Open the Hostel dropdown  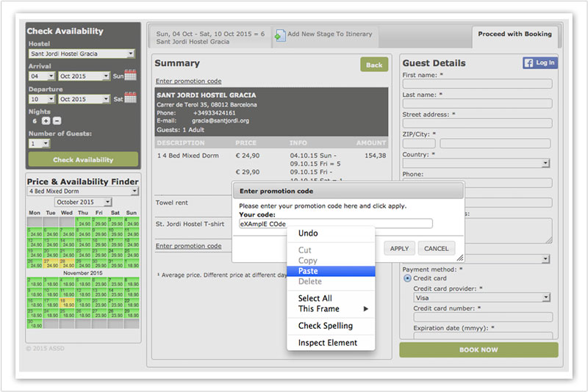82,54
